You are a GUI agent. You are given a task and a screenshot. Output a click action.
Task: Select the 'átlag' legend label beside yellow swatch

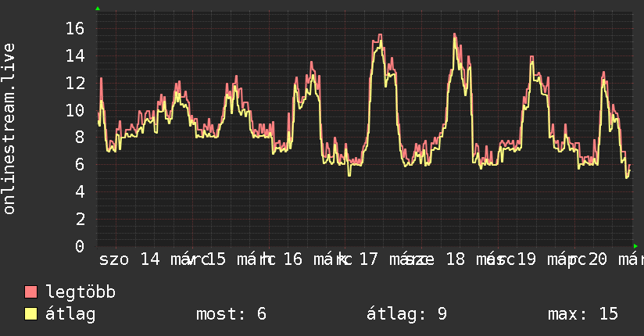click(x=70, y=314)
